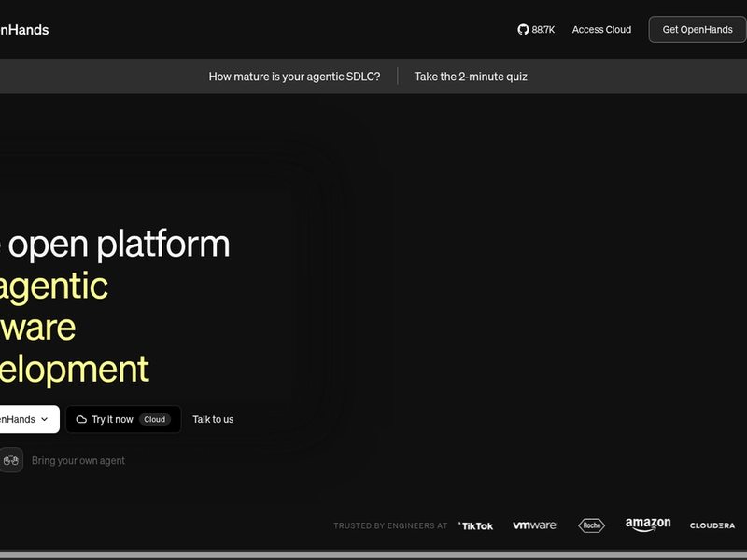This screenshot has height=560, width=747.
Task: Click the Roche logo
Action: coord(591,525)
